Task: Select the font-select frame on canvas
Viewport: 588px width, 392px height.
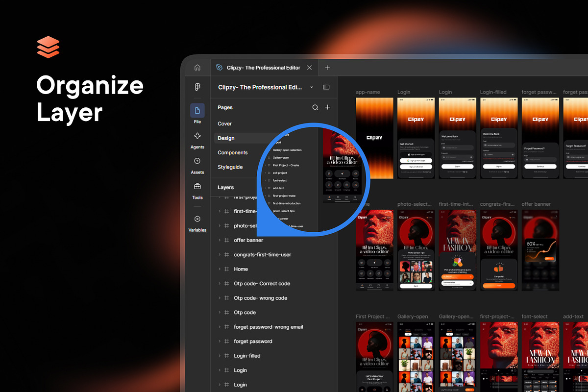Action: [540, 357]
